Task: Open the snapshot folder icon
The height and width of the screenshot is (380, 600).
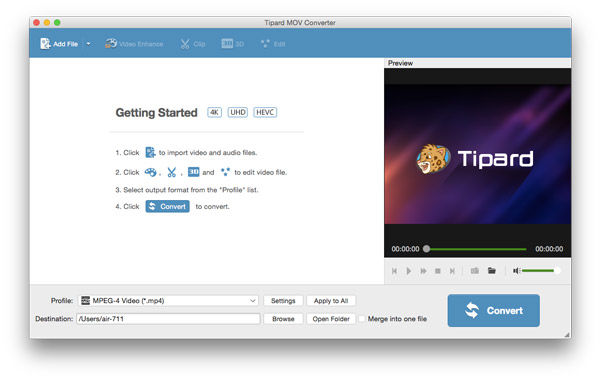Action: (x=492, y=271)
